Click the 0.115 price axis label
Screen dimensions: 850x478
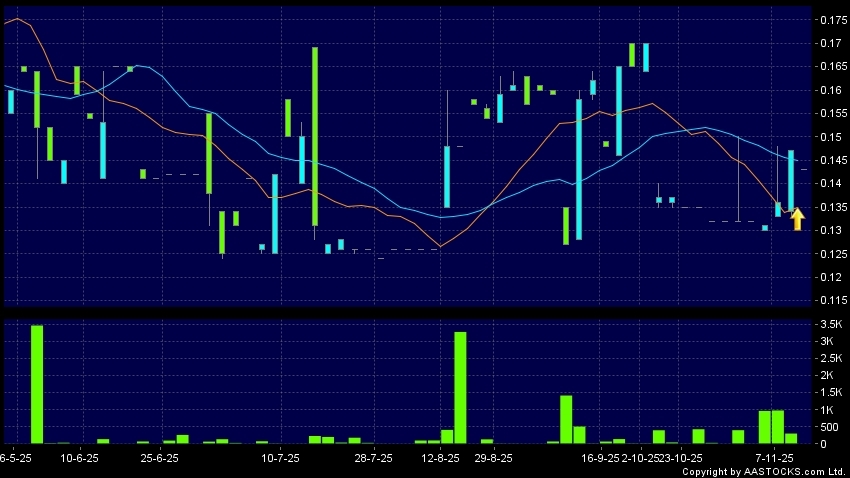(831, 300)
